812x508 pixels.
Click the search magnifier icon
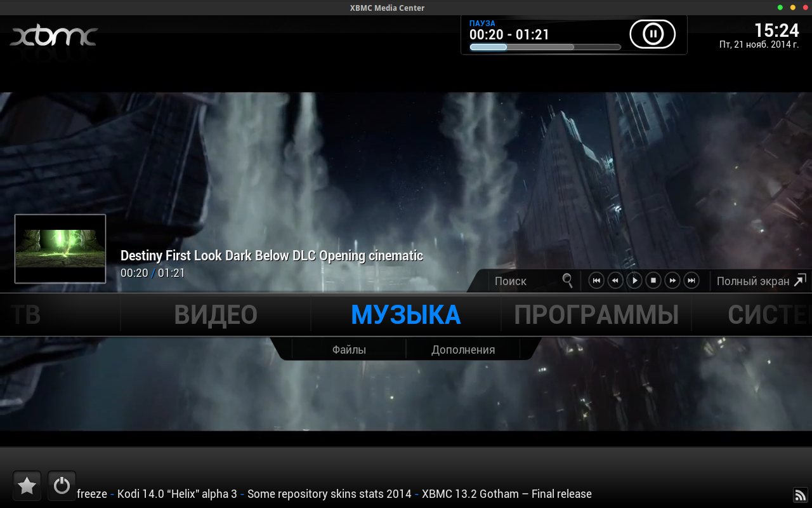coord(568,280)
